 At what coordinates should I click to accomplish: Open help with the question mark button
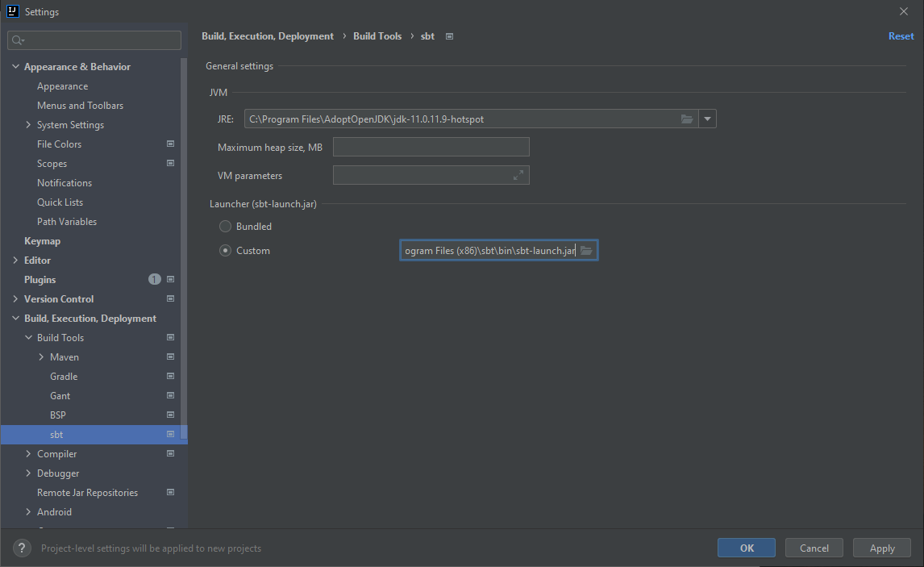coord(22,548)
